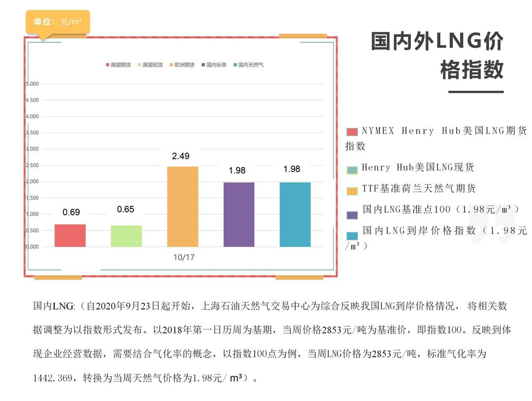This screenshot has height=401, width=532.
Task: Click the red bar labeled 0.69
Action: [70, 235]
